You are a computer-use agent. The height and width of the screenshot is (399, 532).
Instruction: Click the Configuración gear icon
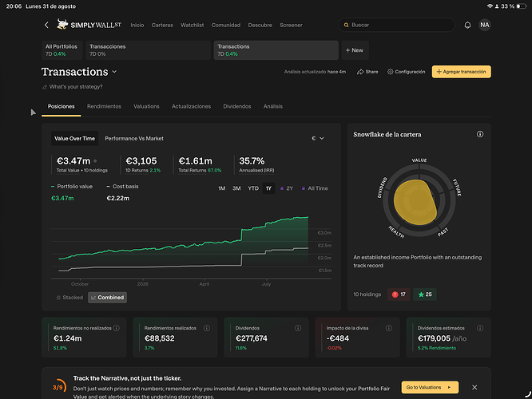tap(390, 72)
